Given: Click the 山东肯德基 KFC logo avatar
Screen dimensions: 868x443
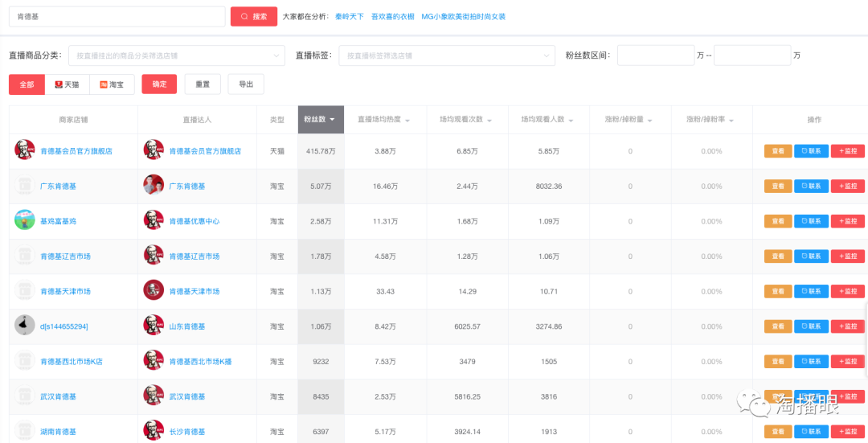Looking at the screenshot, I should pos(154,326).
